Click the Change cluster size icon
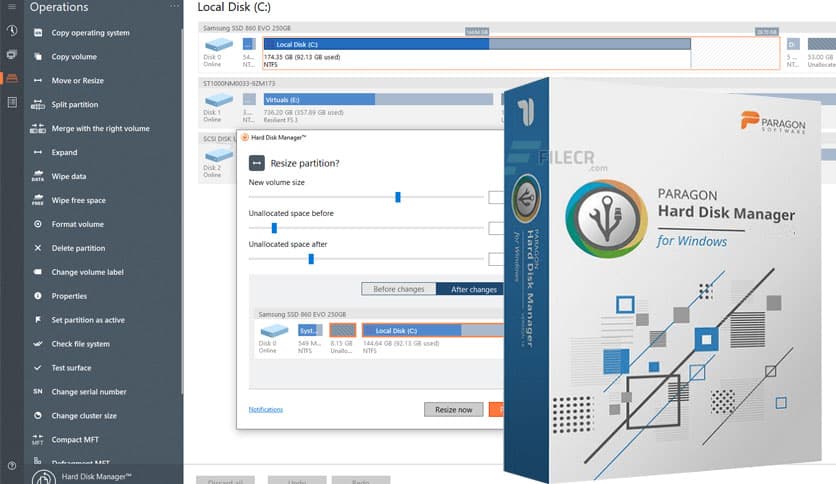The image size is (836, 484). tap(38, 415)
